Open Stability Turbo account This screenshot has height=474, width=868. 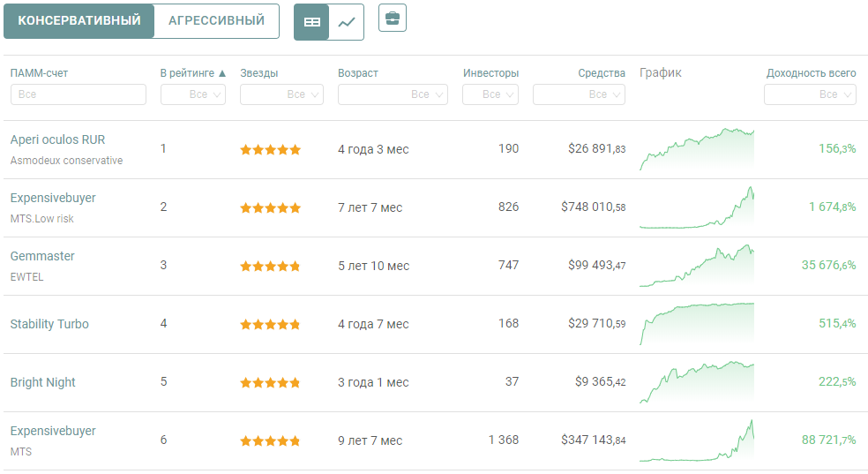pos(49,324)
